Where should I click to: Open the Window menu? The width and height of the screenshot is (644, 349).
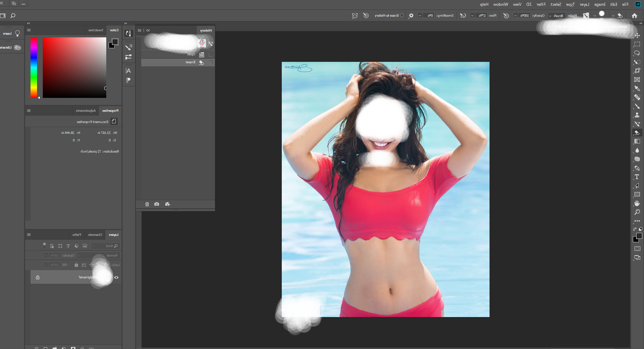[500, 4]
